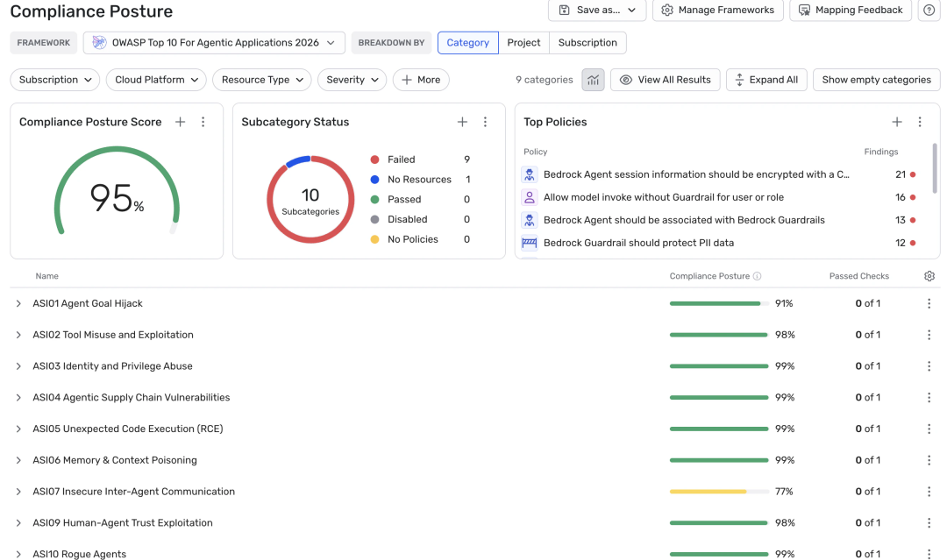Click the Expand All button
Image resolution: width=947 pixels, height=560 pixels.
(766, 80)
